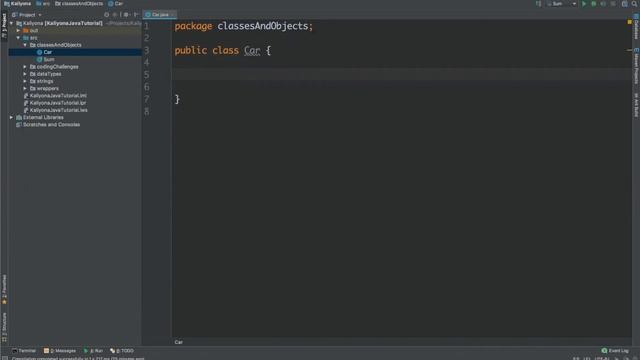Expand the wrappers package

pos(25,89)
